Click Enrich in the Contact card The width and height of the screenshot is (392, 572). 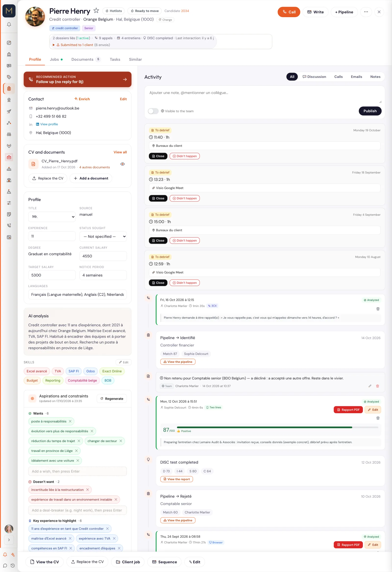coord(82,99)
